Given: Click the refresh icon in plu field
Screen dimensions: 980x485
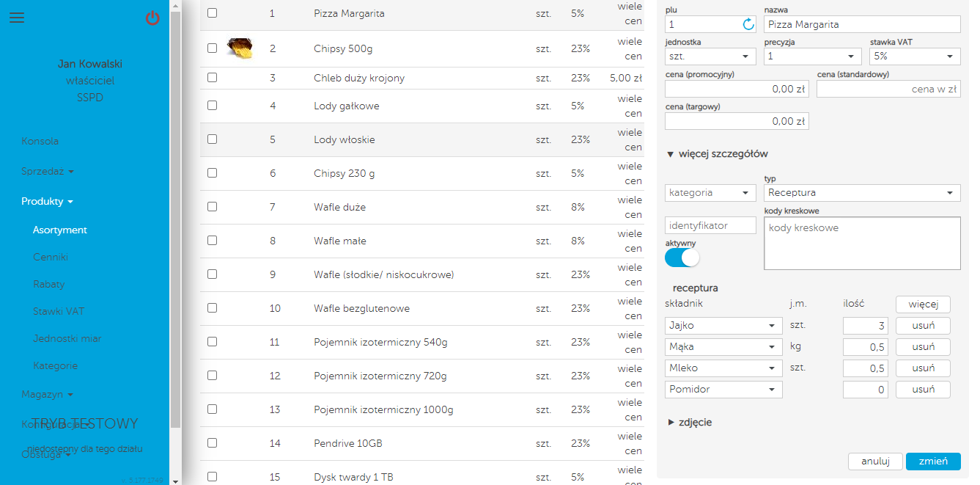Looking at the screenshot, I should pyautogui.click(x=748, y=24).
